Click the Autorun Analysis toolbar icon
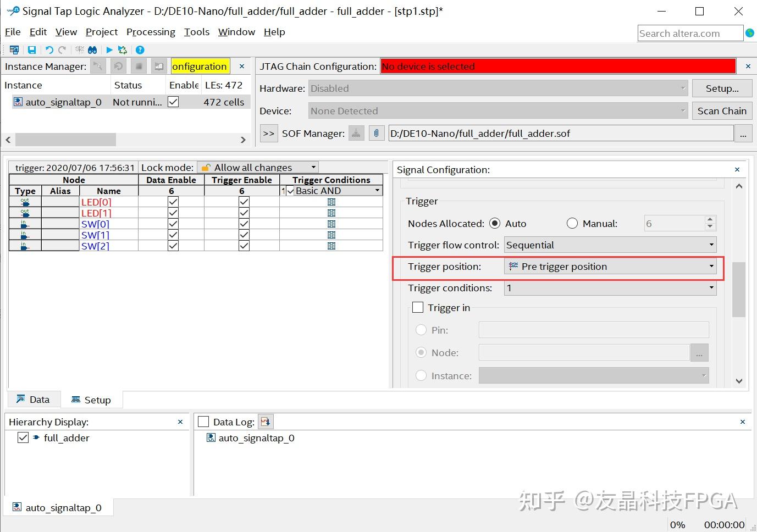This screenshot has width=757, height=532. [122, 49]
